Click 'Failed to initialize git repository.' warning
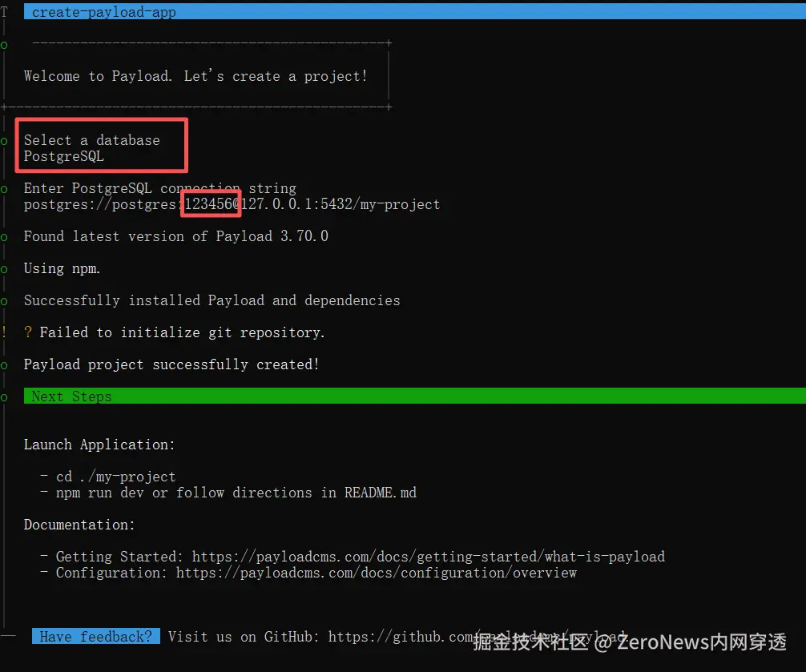The width and height of the screenshot is (806, 672). pyautogui.click(x=182, y=332)
